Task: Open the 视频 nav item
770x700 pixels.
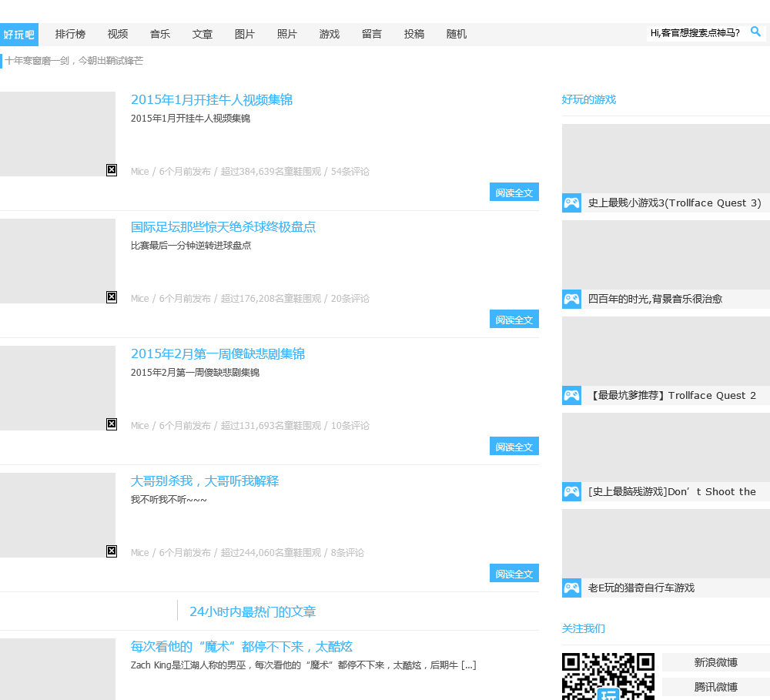Action: tap(118, 35)
